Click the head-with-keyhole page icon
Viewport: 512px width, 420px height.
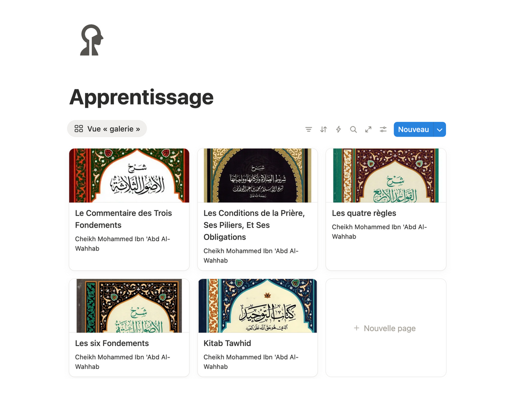91,40
